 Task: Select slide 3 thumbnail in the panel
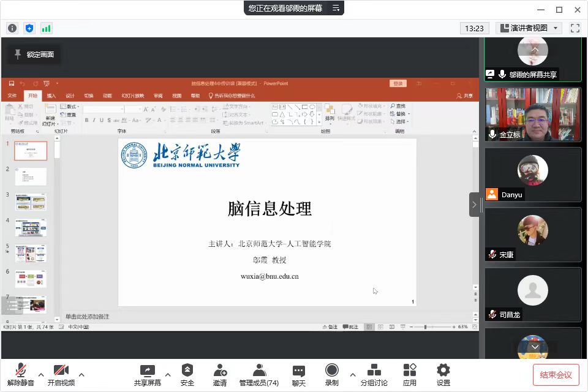pyautogui.click(x=31, y=202)
